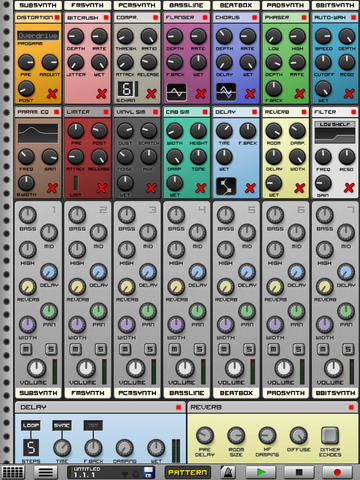Select the BASSLINE tab at top
Image resolution: width=360 pixels, height=480 pixels.
coord(186,5)
